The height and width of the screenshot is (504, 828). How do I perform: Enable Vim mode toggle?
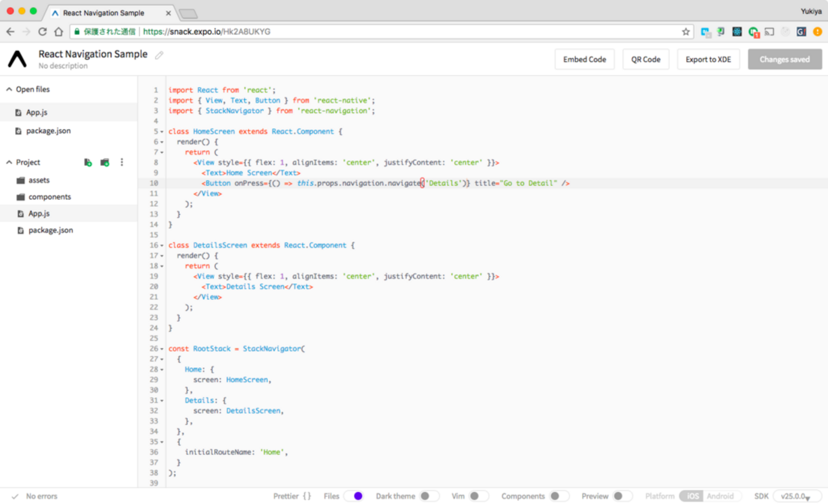pos(478,496)
